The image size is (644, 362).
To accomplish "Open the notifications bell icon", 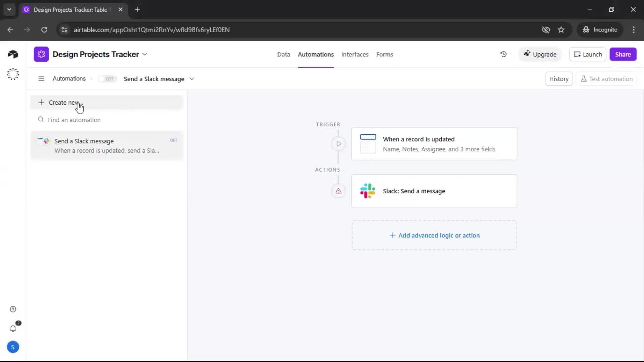I will tap(13, 328).
